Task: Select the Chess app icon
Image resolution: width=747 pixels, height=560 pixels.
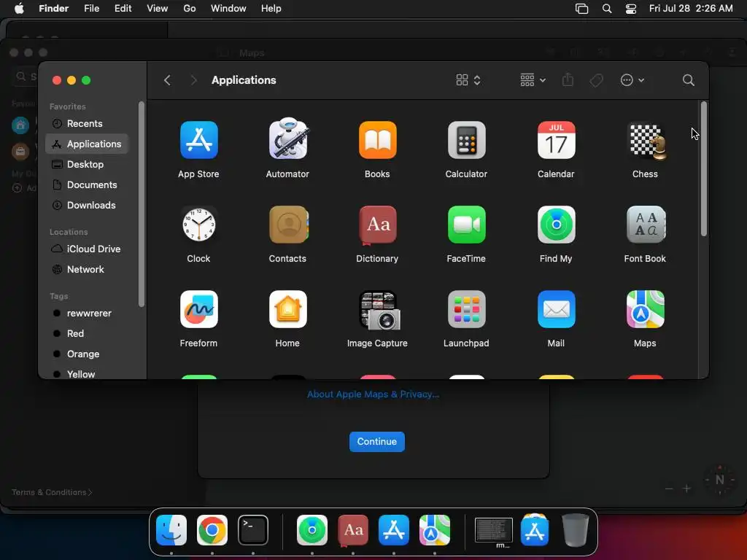Action: 646,140
